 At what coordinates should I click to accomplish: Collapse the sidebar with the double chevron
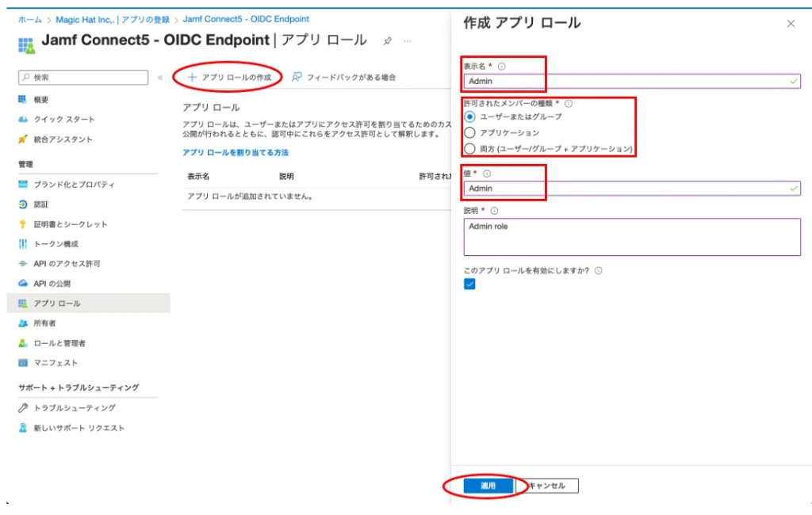coord(160,78)
